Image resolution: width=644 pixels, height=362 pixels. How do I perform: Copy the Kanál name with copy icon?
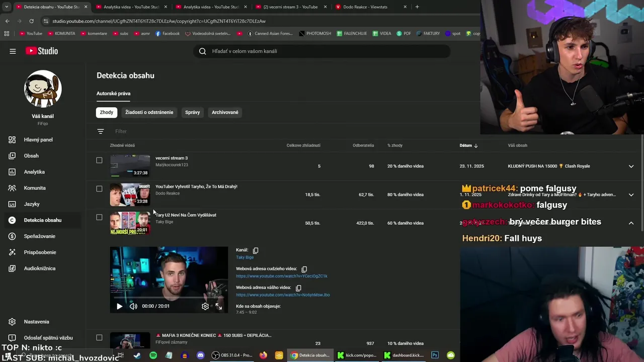pyautogui.click(x=256, y=250)
